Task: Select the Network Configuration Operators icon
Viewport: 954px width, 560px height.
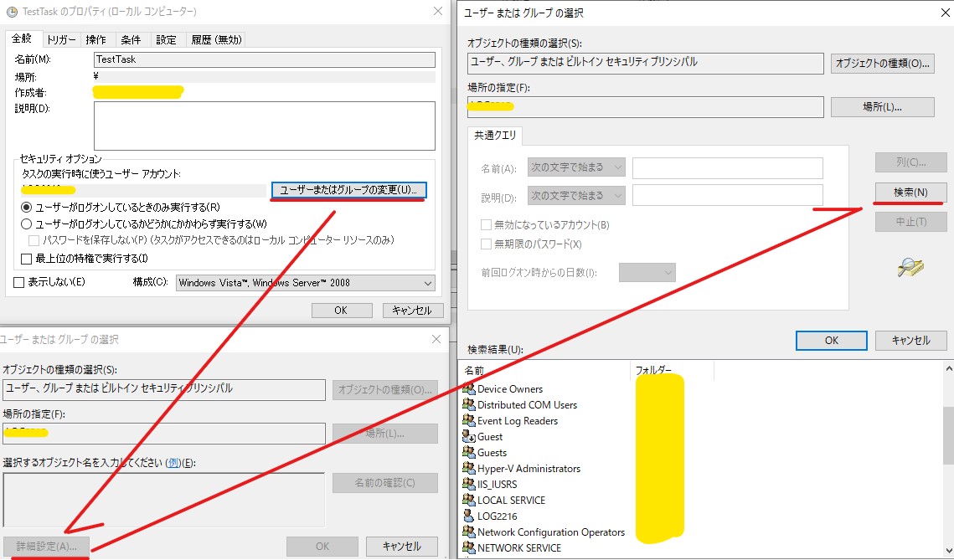Action: [468, 532]
